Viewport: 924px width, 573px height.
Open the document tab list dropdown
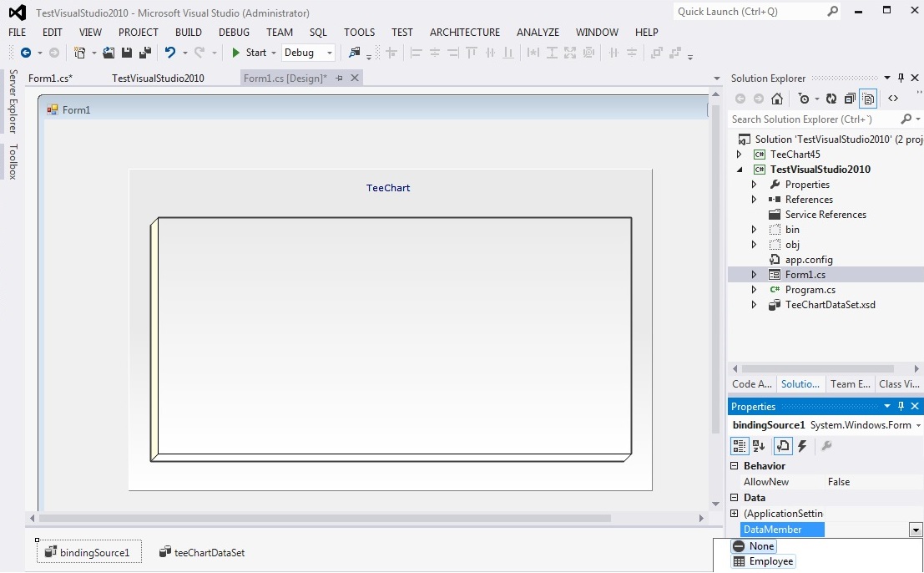point(716,79)
